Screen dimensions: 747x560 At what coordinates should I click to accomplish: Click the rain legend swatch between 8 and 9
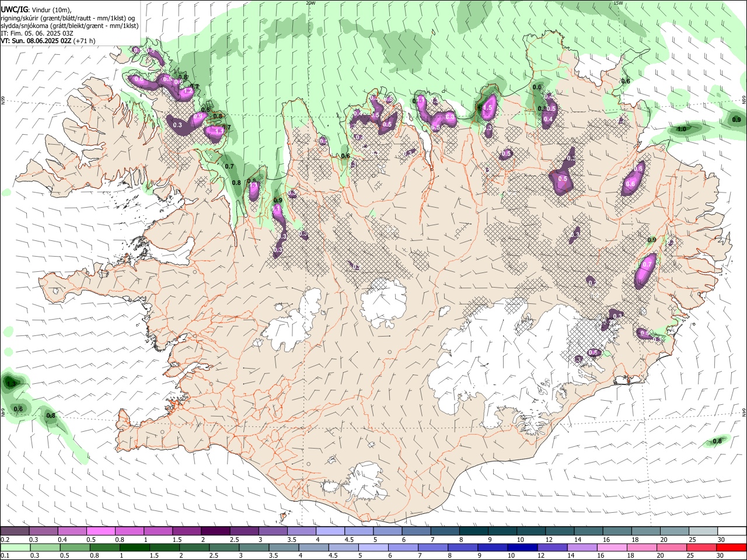[462, 548]
